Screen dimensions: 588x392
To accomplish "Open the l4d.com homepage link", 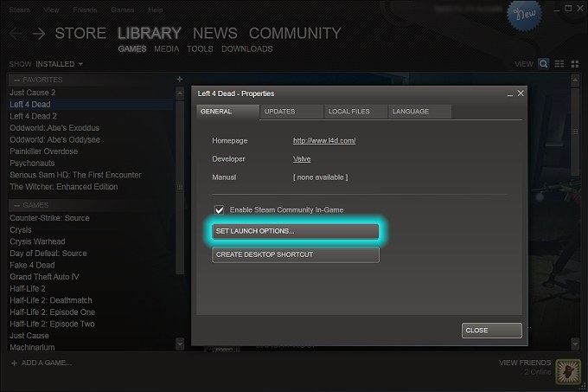I will pyautogui.click(x=324, y=141).
